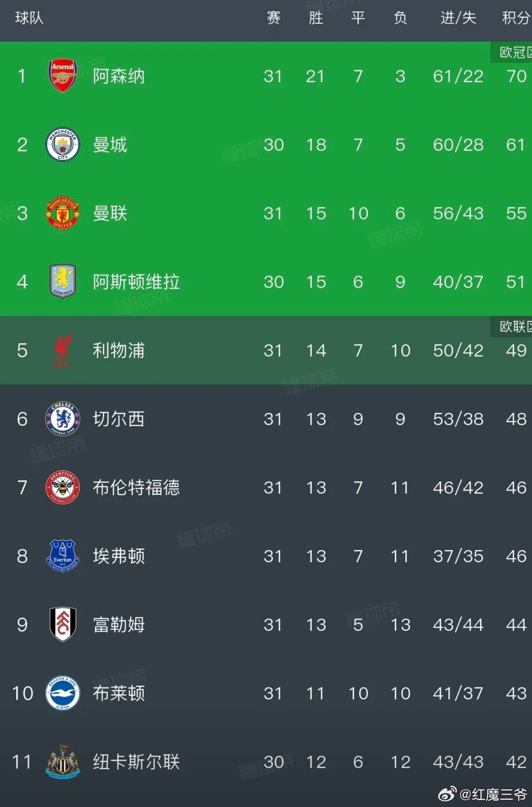Select the Everton club crest
Viewport: 532px width, 807px height.
coord(63,556)
